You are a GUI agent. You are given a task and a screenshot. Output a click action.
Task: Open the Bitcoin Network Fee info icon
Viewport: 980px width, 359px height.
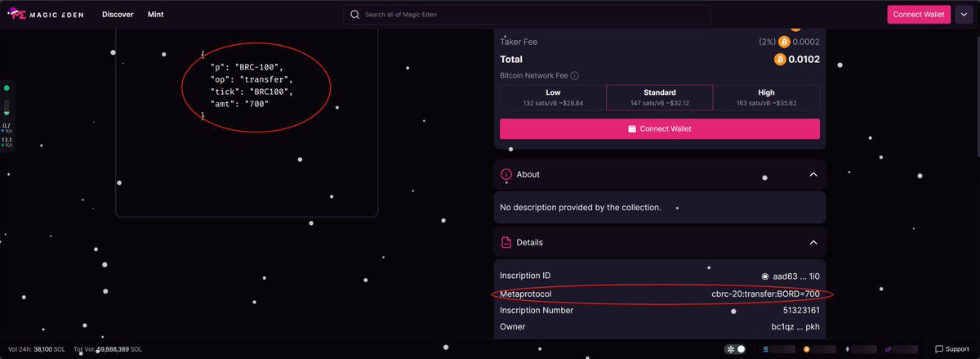[574, 76]
